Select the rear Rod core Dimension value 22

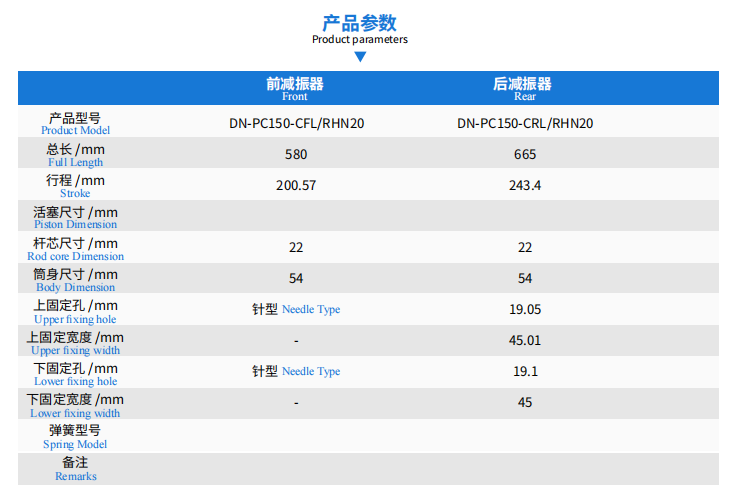point(525,248)
